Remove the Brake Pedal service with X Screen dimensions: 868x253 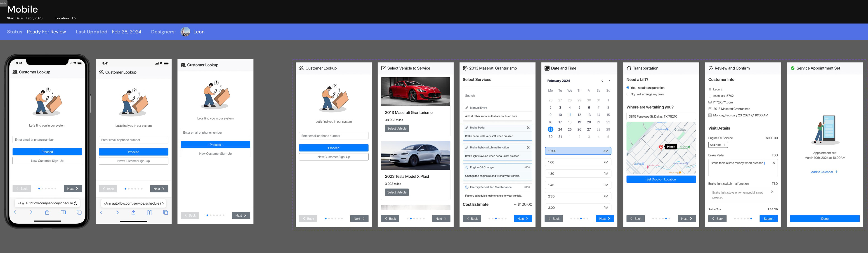tap(528, 128)
